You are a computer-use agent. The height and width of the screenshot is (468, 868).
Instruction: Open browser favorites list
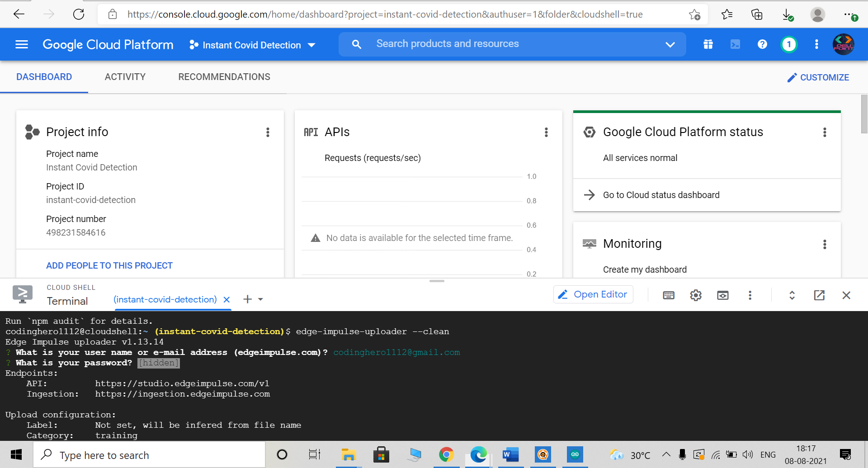[x=727, y=14]
